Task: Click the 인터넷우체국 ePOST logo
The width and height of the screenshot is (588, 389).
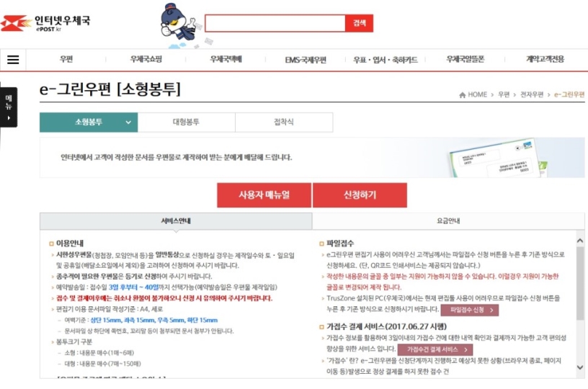Action: point(45,23)
